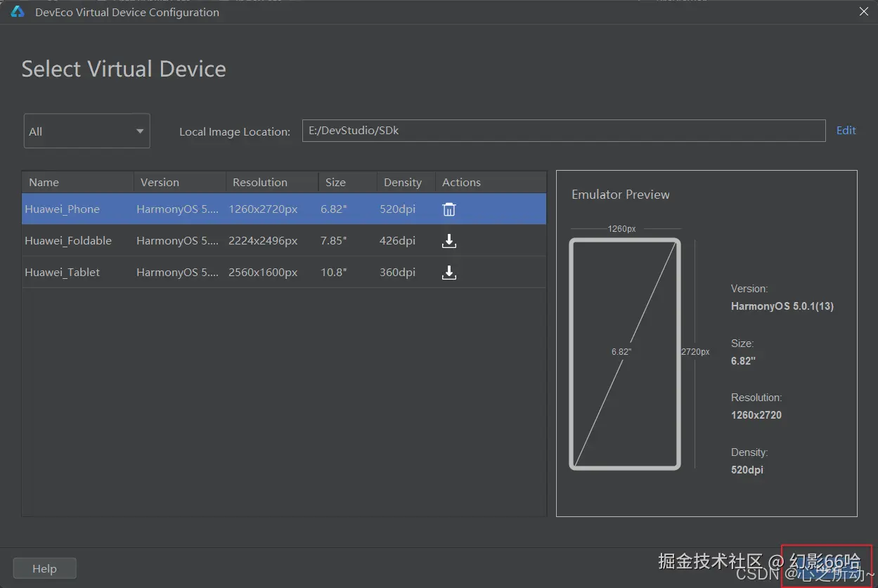Click the Help button
Viewport: 878px width, 588px height.
(44, 568)
